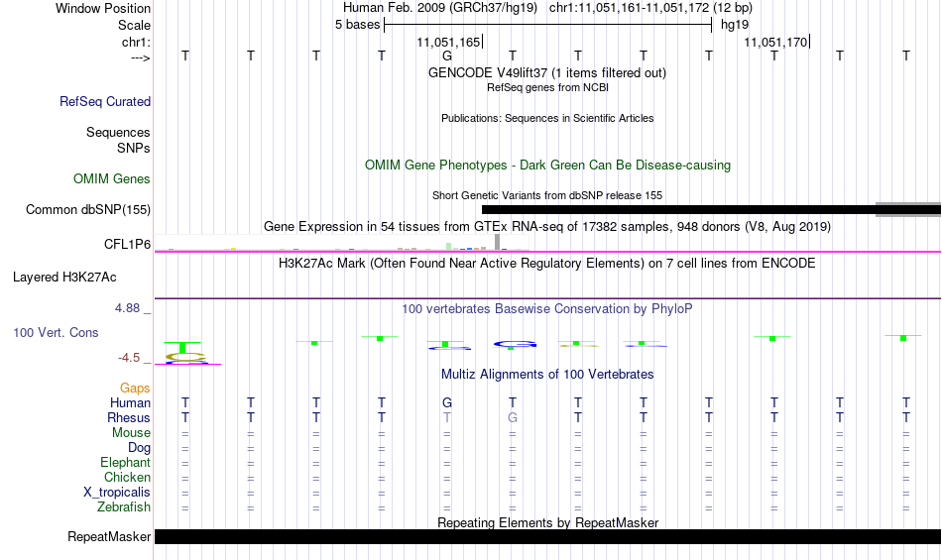Select the Scale track label

pos(134,25)
